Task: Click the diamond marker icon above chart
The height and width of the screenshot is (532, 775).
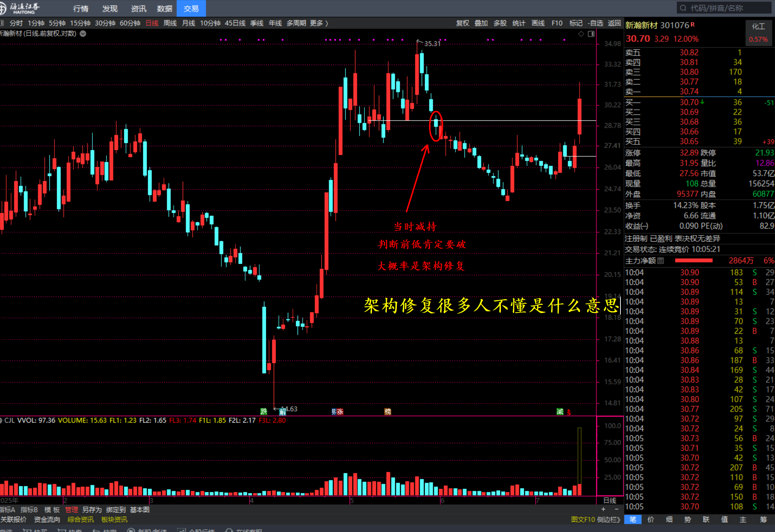Action: (581, 34)
